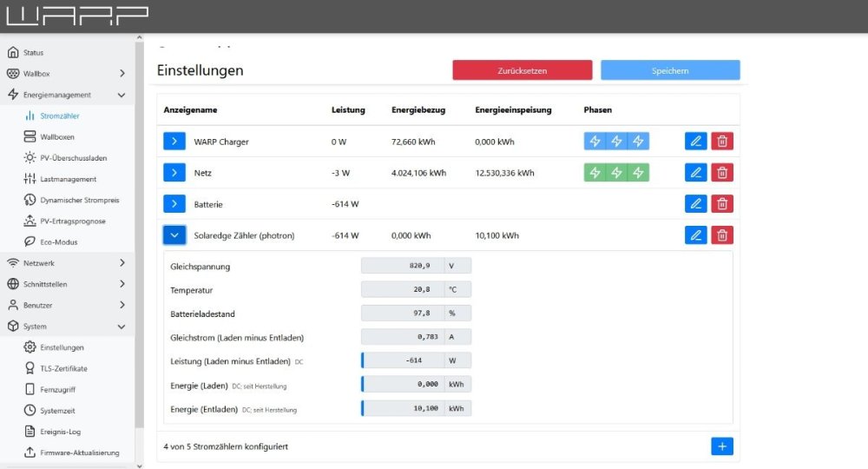Edit the Solaredge Zähler meter
The height and width of the screenshot is (469, 868).
(696, 235)
